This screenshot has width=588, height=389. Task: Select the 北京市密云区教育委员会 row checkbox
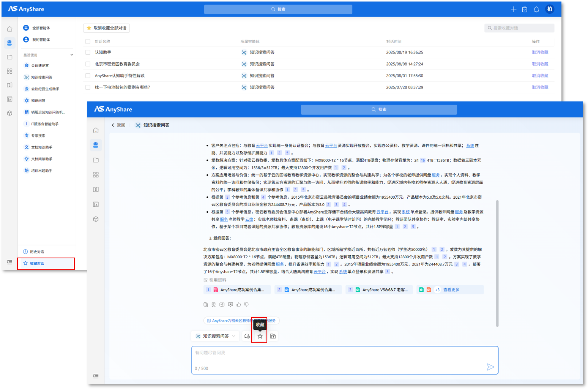[88, 64]
